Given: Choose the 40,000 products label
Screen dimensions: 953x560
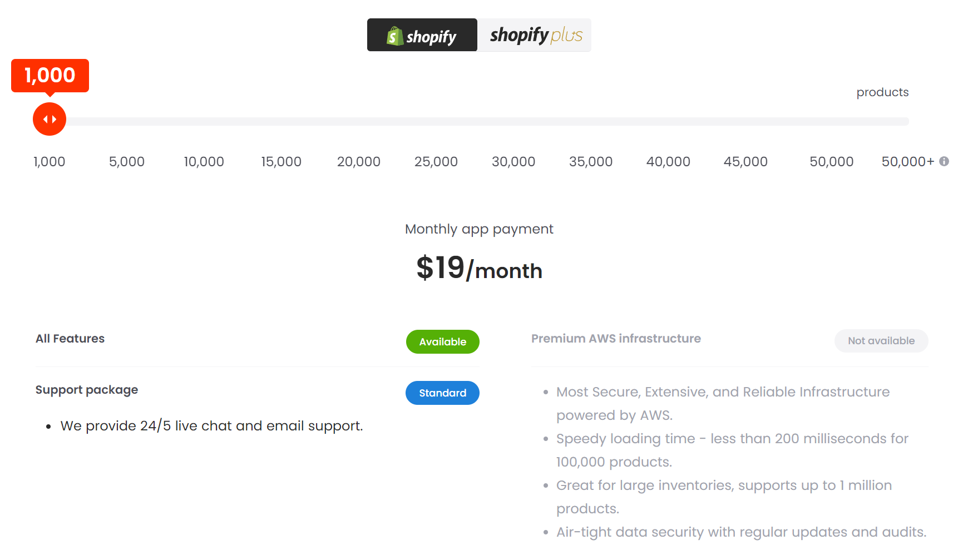Looking at the screenshot, I should tap(668, 162).
